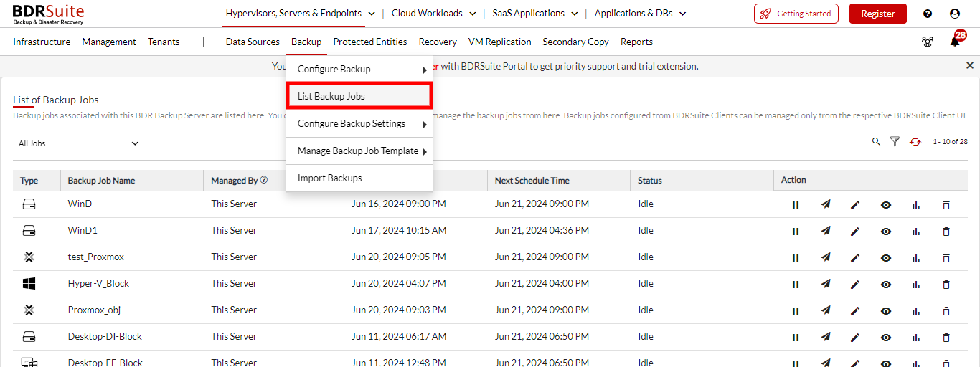Delete the WinD1 backup job

tap(946, 232)
